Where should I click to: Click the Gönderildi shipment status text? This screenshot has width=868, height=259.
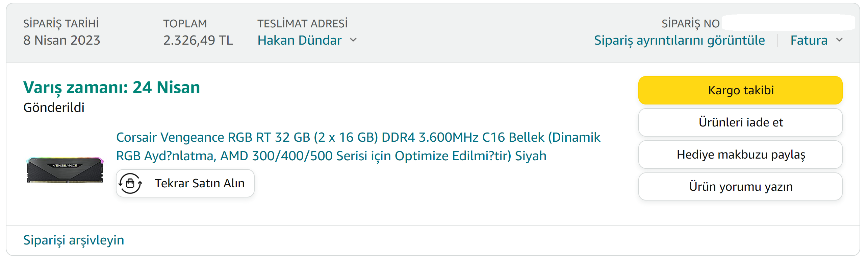click(x=54, y=108)
